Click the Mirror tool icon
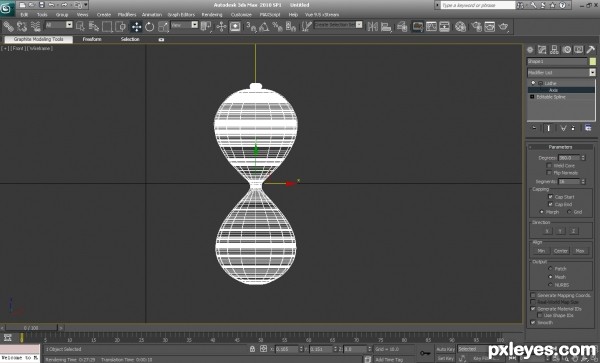This screenshot has height=363, width=600. (372, 26)
